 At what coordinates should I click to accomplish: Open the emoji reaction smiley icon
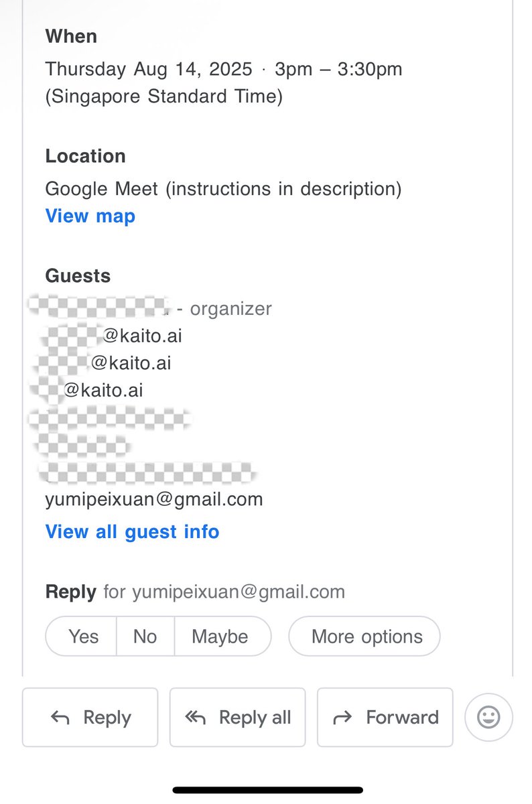(488, 718)
